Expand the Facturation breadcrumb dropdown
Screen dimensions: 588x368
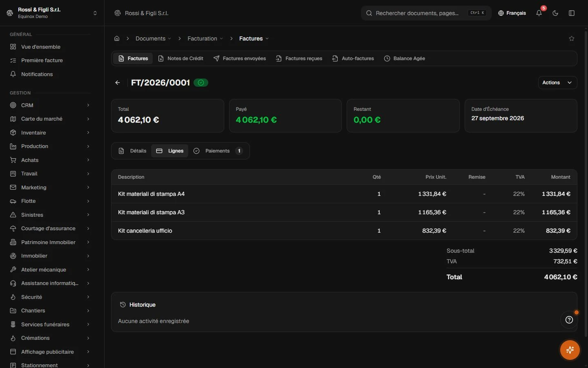pyautogui.click(x=205, y=38)
